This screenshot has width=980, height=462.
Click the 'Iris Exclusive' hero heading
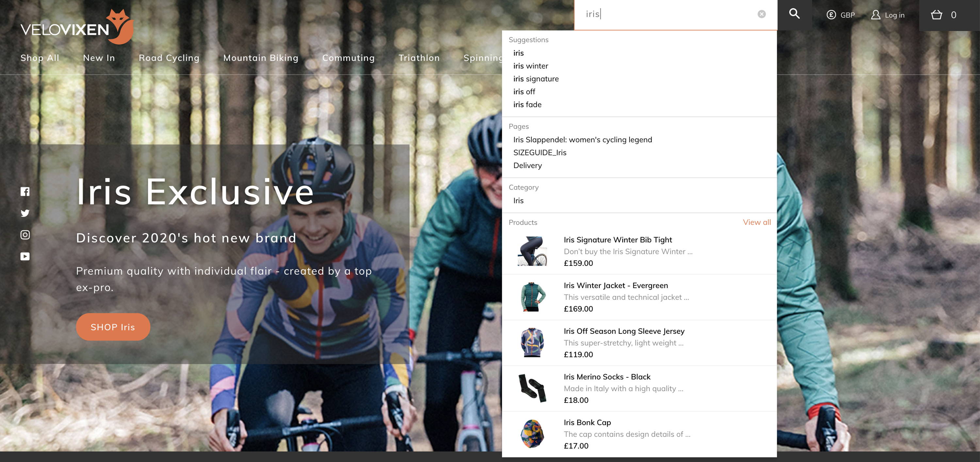[195, 192]
